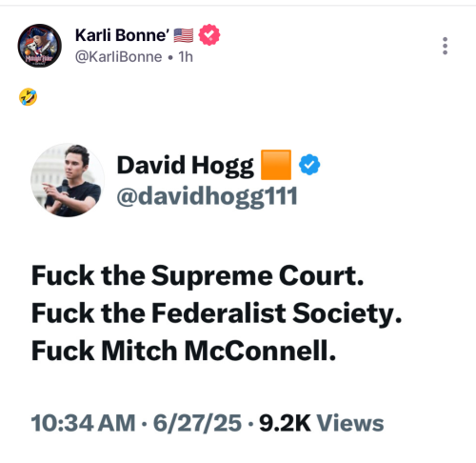The image size is (476, 463).
Task: Open Karli Bonne' profile avatar
Action: pos(40,46)
